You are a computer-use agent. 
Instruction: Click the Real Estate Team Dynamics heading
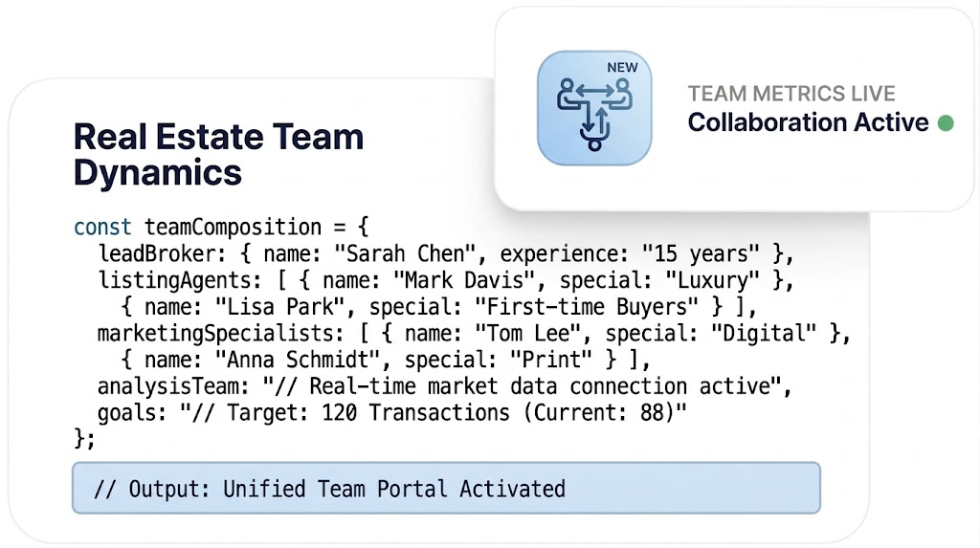click(218, 154)
